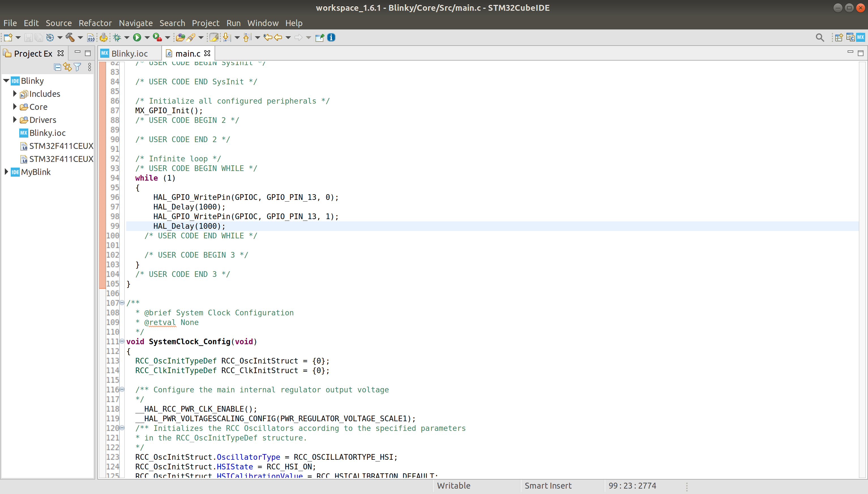Click the build configuration icon
Screen dimensions: 868x494
coord(50,37)
